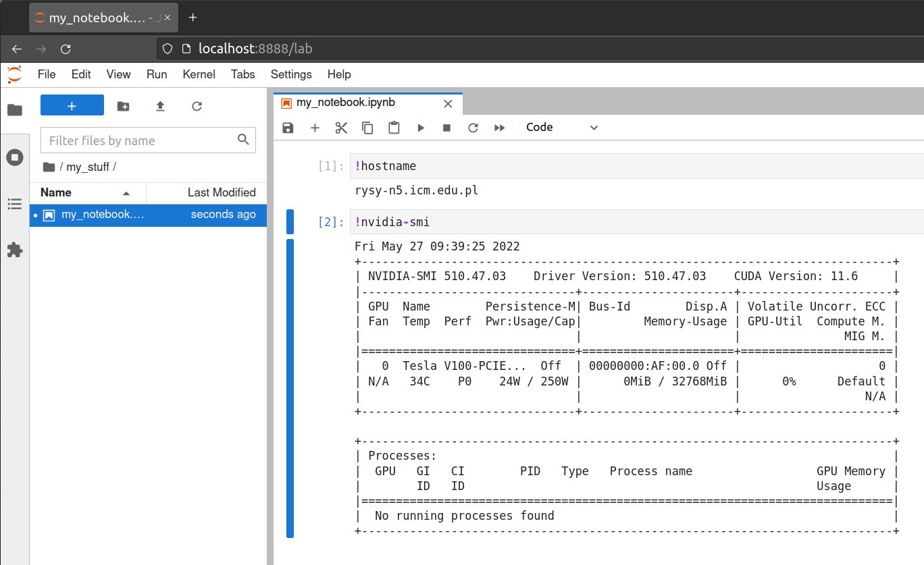This screenshot has width=924, height=565.
Task: Open the Settings menu
Action: [x=291, y=74]
